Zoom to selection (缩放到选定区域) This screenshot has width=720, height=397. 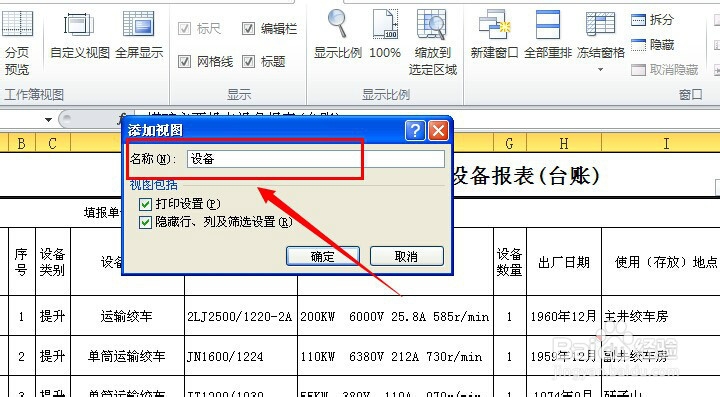coord(433,43)
